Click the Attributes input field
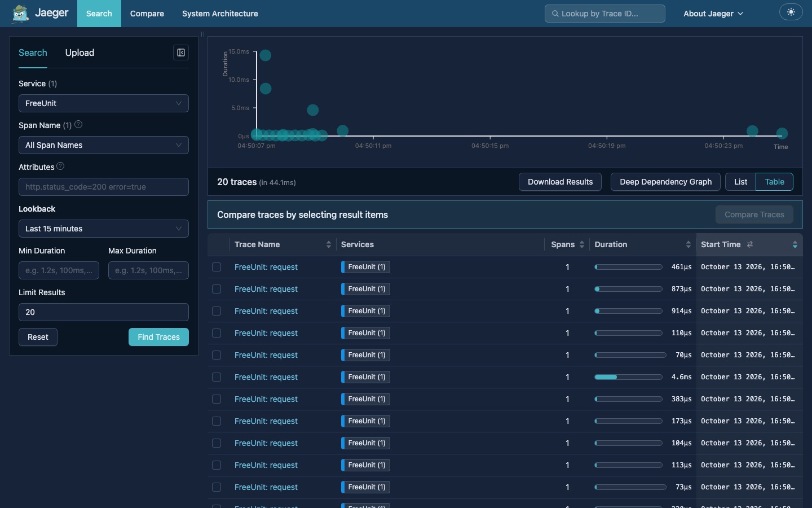Image resolution: width=812 pixels, height=508 pixels. pos(104,187)
